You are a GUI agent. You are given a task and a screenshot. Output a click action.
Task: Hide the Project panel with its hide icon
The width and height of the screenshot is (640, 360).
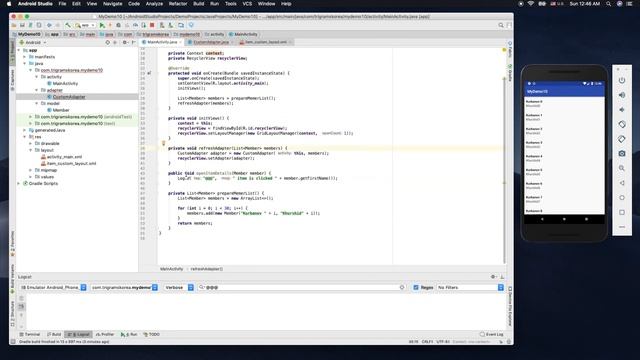coord(133,42)
